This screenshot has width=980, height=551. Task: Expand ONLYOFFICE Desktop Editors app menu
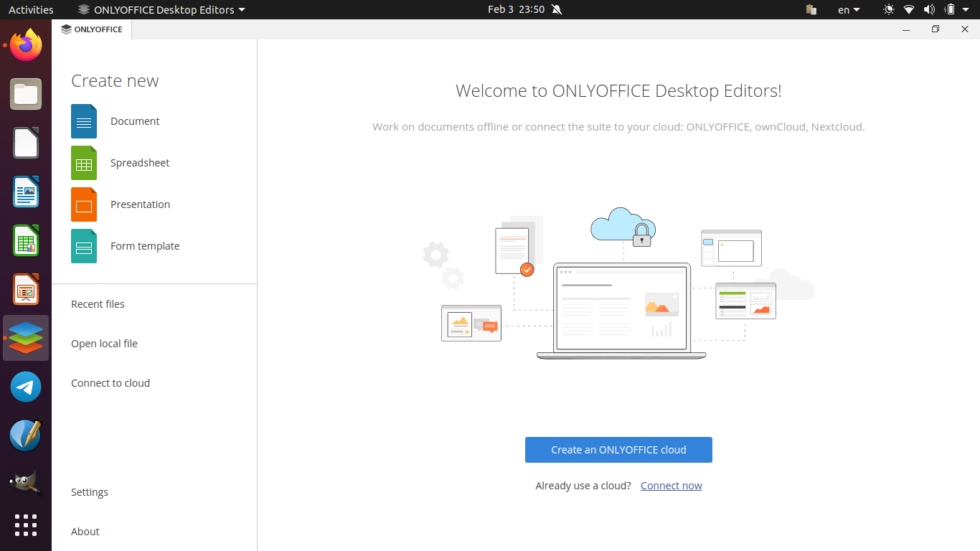[x=161, y=9]
